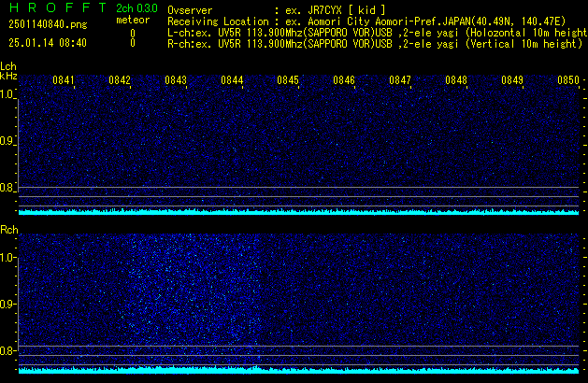Select the R-ch vertical yagi description line
The image size is (588, 383).
[375, 44]
